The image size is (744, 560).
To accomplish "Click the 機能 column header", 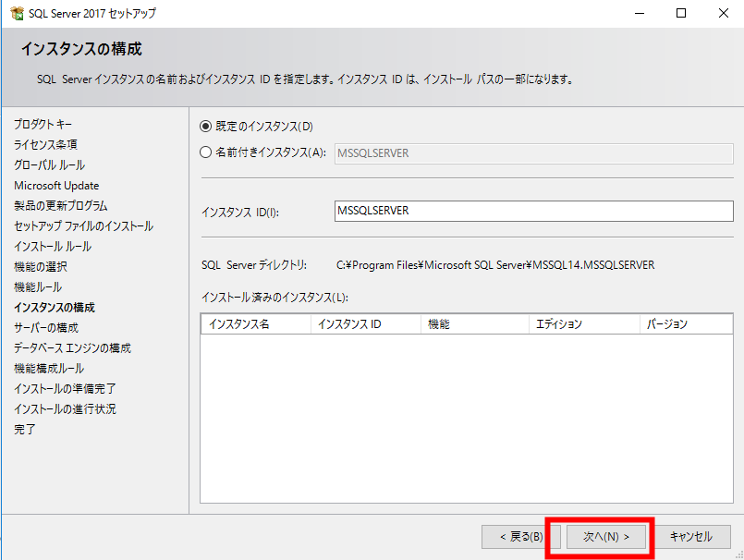I will (x=475, y=324).
